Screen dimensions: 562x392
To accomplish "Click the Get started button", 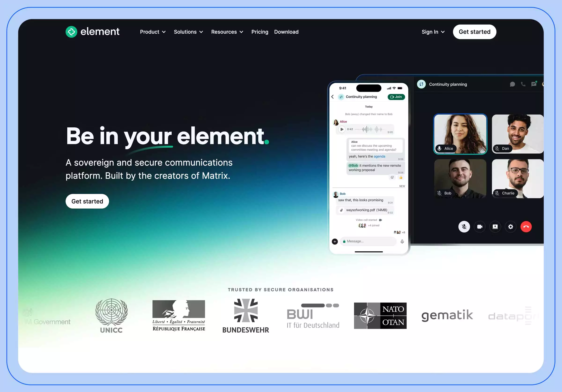I will [x=474, y=32].
